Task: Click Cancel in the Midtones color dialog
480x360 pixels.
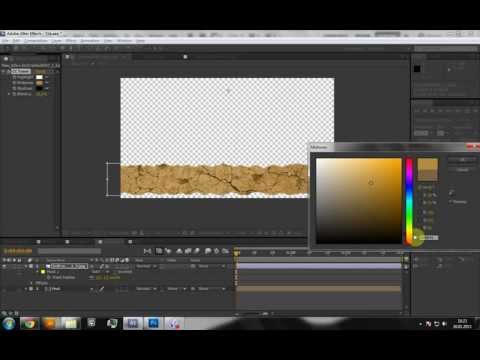Action: (x=462, y=170)
